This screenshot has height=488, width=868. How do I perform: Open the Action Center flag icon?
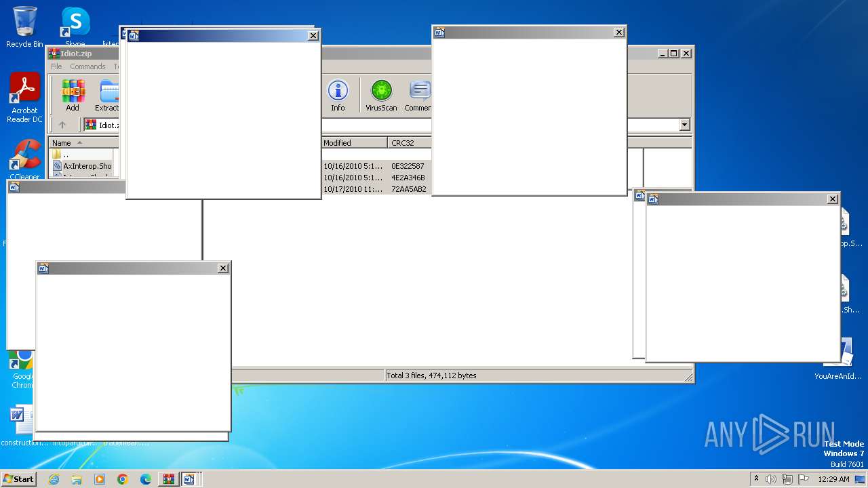pyautogui.click(x=804, y=479)
